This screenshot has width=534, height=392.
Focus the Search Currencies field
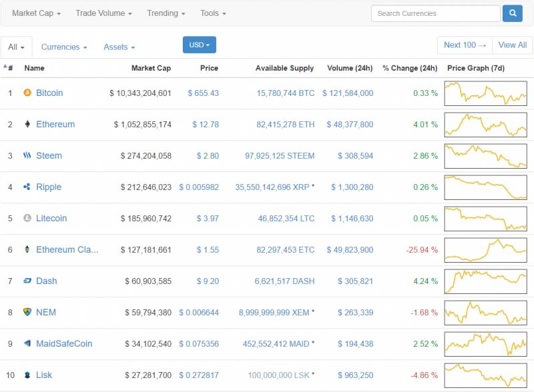(x=436, y=13)
